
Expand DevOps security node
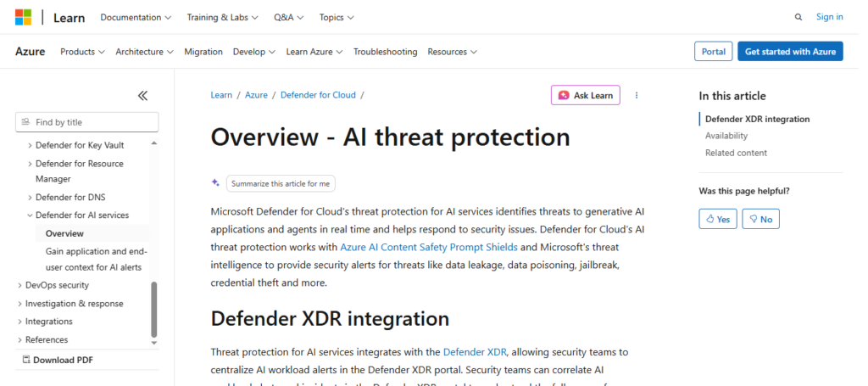click(x=20, y=285)
